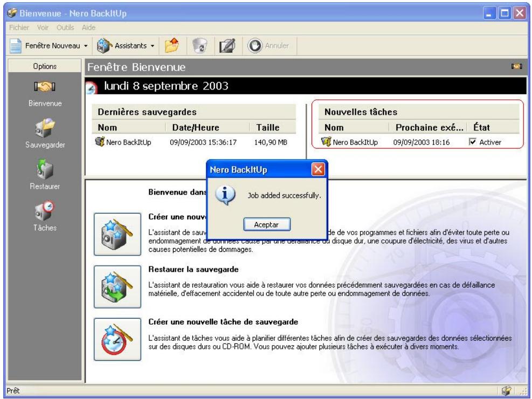
Task: Click the status bar safe icon
Action: (507, 390)
